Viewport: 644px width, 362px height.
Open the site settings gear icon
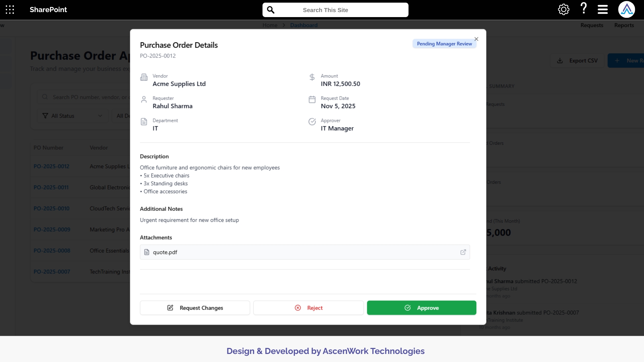563,9
